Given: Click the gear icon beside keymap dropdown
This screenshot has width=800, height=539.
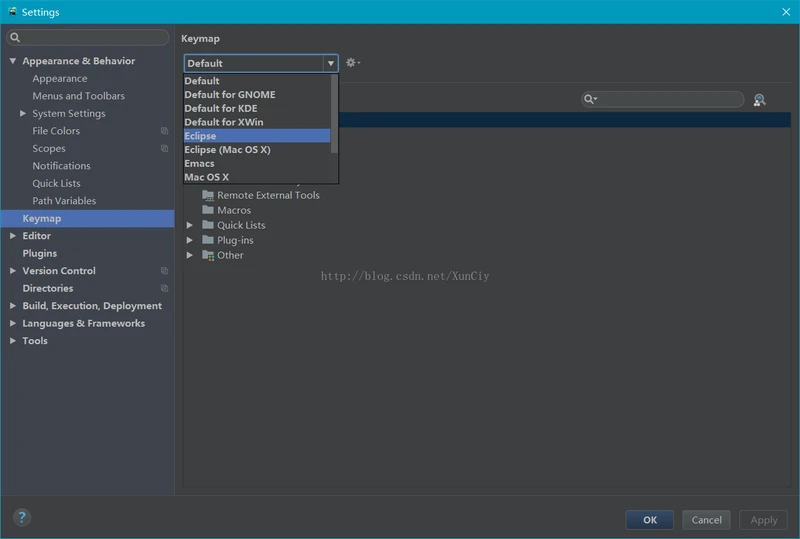Looking at the screenshot, I should pyautogui.click(x=351, y=63).
